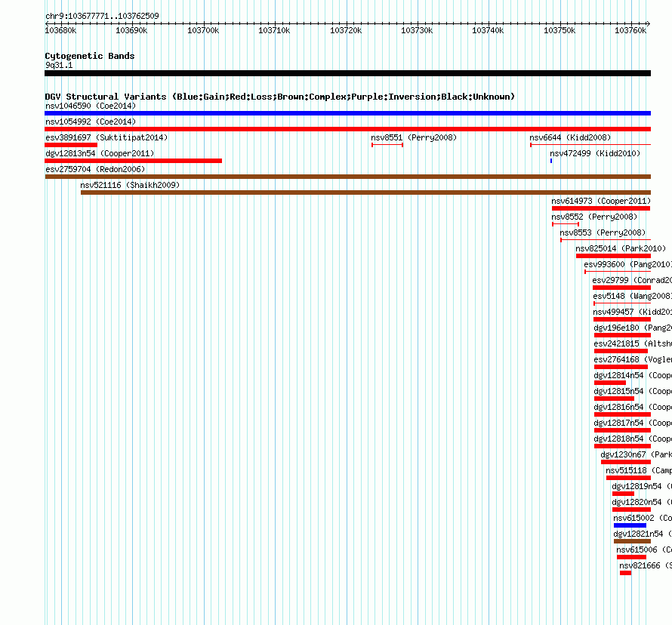Click the 103720k ruler position label
Screen dimensions: 672x625
pyautogui.click(x=346, y=30)
